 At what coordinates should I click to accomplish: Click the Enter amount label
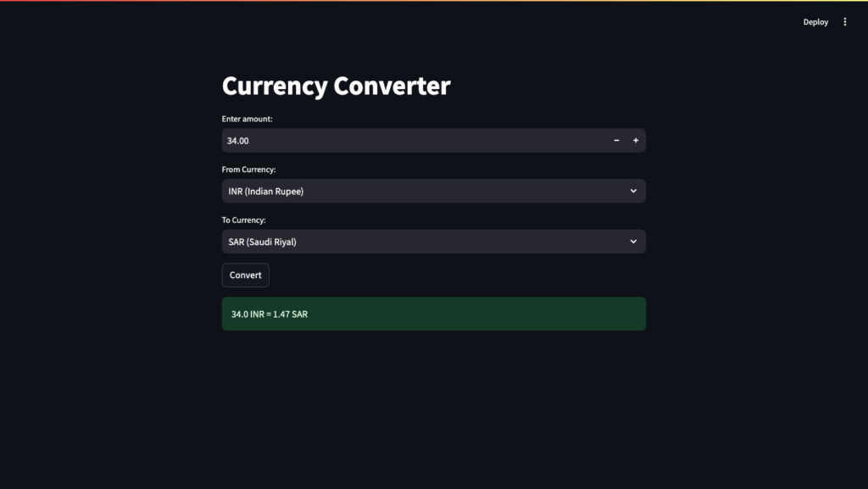[x=247, y=119]
